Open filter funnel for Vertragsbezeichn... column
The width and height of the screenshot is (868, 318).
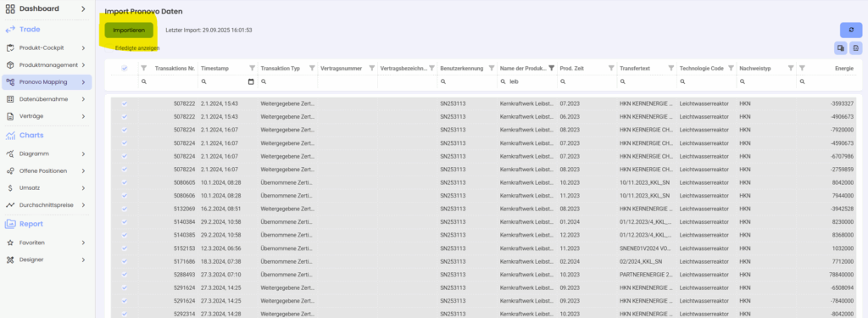click(431, 68)
